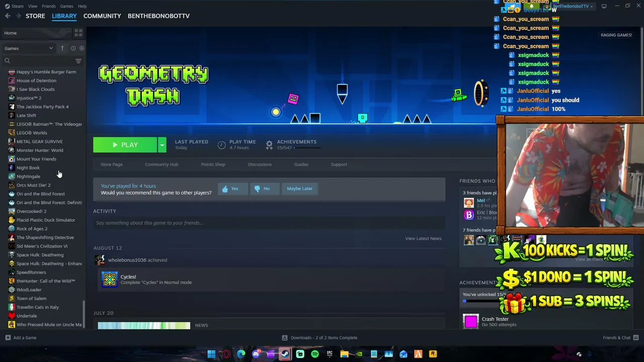
Task: Open the Cycles! achievement icon
Action: coord(109,279)
